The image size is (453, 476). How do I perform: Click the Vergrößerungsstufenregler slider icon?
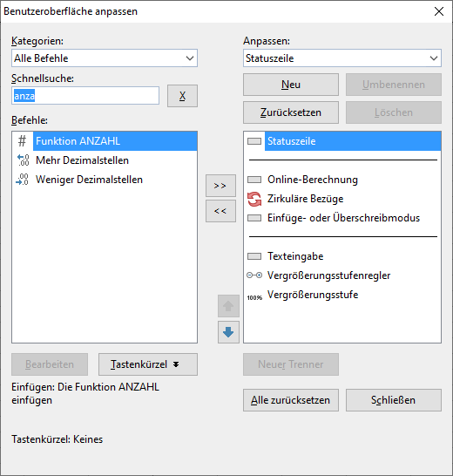[x=254, y=275]
